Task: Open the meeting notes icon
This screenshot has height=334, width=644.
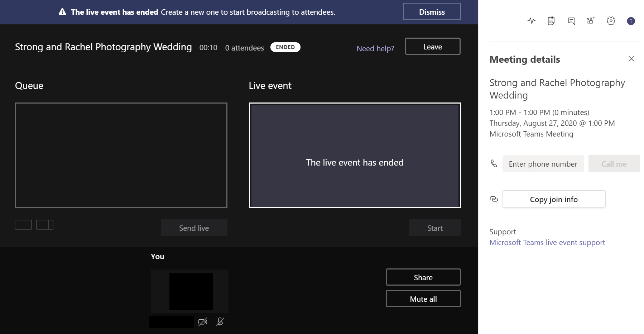Action: 551,21
